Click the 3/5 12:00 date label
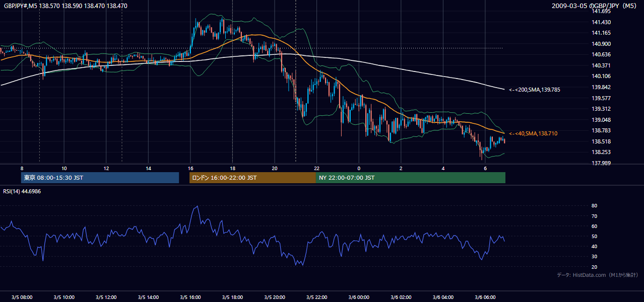 click(106, 297)
